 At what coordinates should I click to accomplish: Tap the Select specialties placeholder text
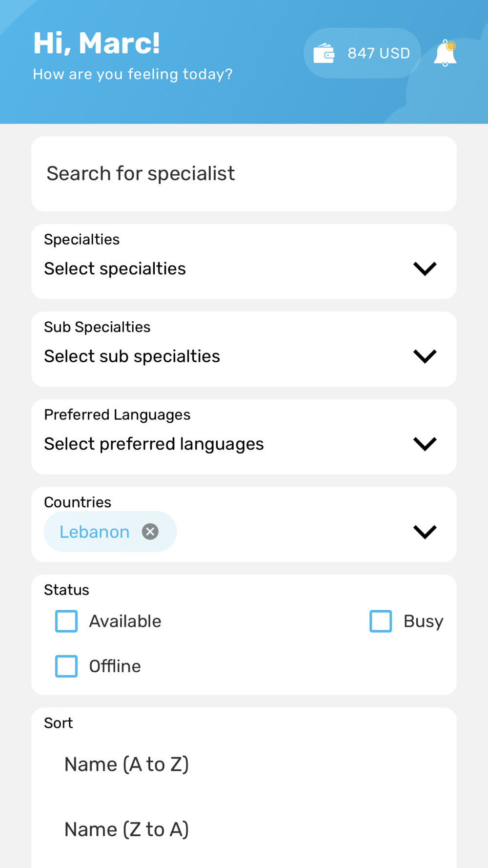coord(115,269)
